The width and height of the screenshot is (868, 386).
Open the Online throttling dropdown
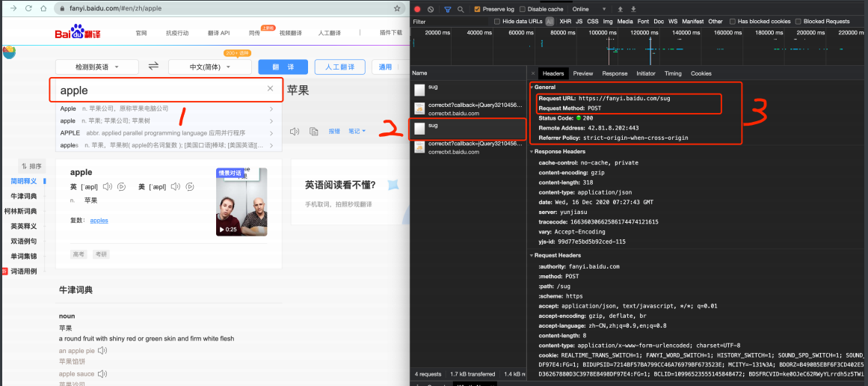pos(589,9)
